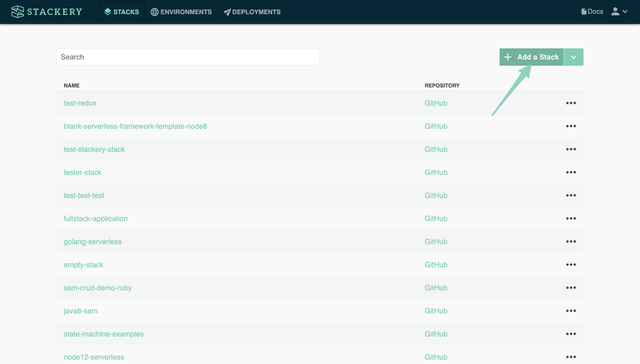The height and width of the screenshot is (364, 640).
Task: Open the sam-crud-demo-ruby stack
Action: [x=98, y=288]
